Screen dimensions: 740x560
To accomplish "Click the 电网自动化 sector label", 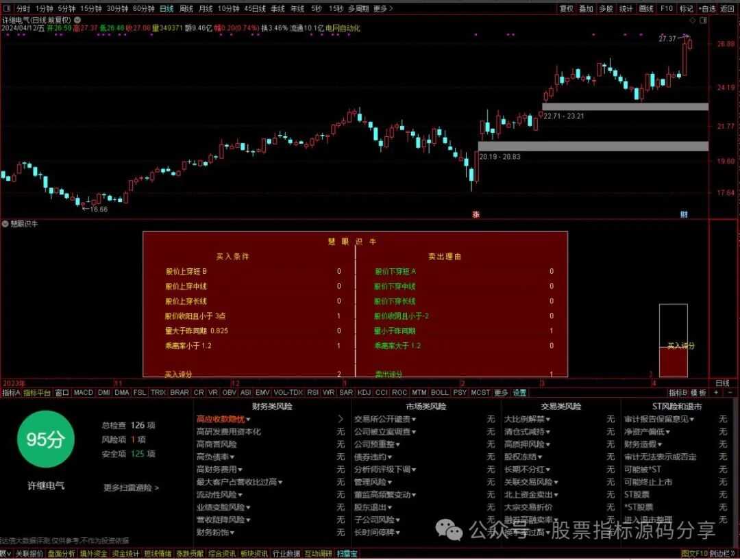I will (343, 28).
